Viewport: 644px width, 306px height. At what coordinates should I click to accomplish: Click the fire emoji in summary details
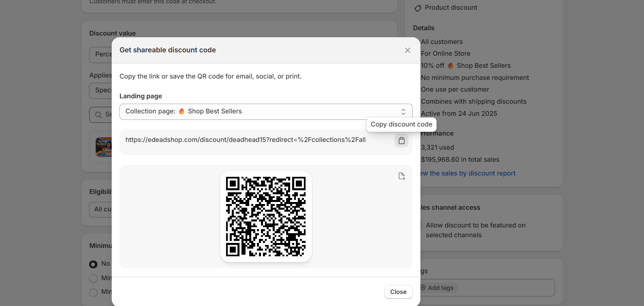coord(451,66)
